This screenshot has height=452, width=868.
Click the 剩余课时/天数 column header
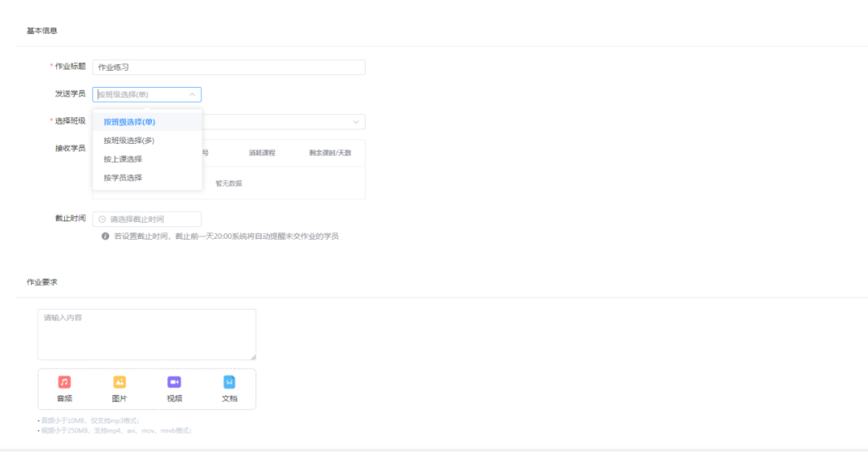tap(329, 153)
